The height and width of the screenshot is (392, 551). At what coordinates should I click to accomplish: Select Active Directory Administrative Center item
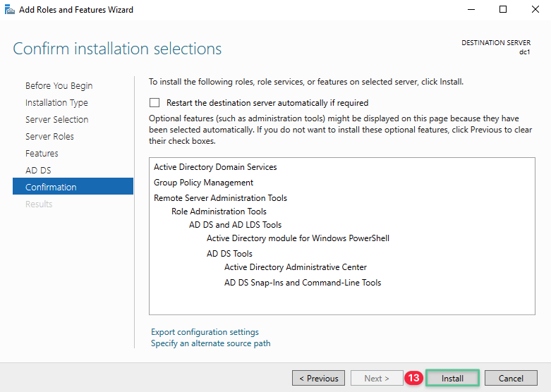pyautogui.click(x=295, y=267)
